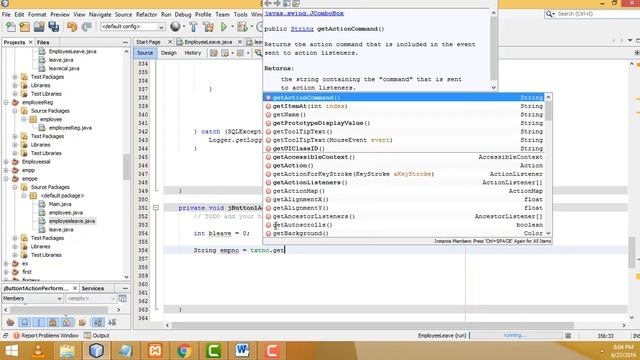Open the Members dropdown in Navigator
Screen dimensions: 640x360
[x=33, y=298]
